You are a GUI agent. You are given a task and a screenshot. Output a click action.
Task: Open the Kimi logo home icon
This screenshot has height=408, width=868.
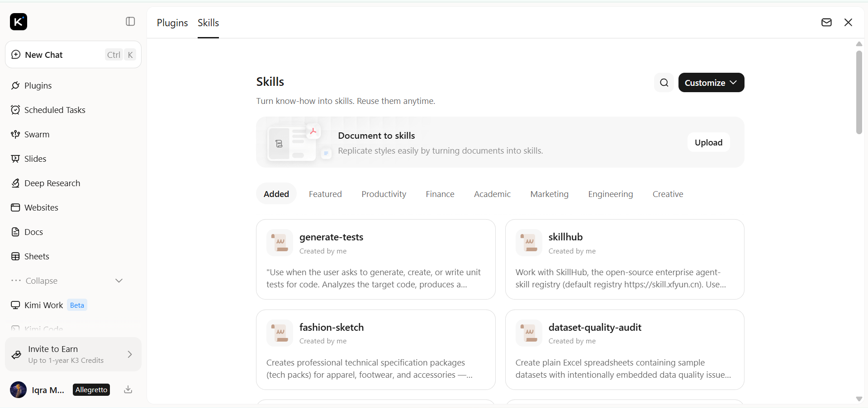tap(19, 22)
